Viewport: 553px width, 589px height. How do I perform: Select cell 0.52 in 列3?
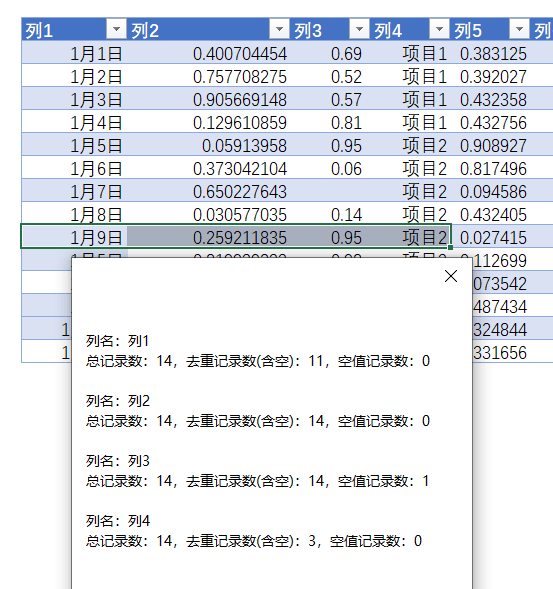[330, 76]
